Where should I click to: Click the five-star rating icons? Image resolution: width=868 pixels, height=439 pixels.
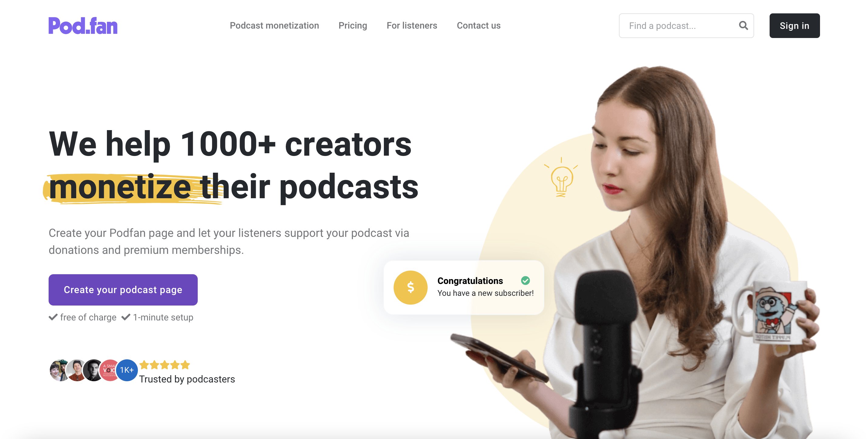[x=165, y=365]
